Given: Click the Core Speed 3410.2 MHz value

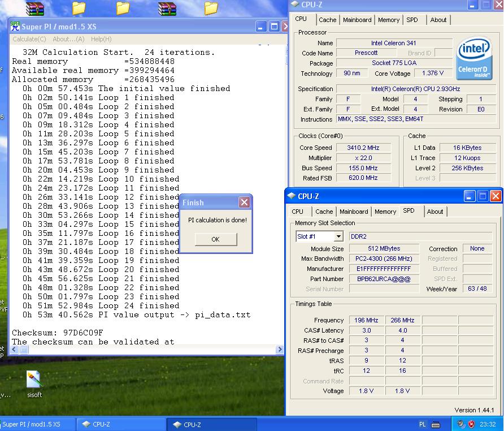Looking at the screenshot, I should [x=363, y=148].
